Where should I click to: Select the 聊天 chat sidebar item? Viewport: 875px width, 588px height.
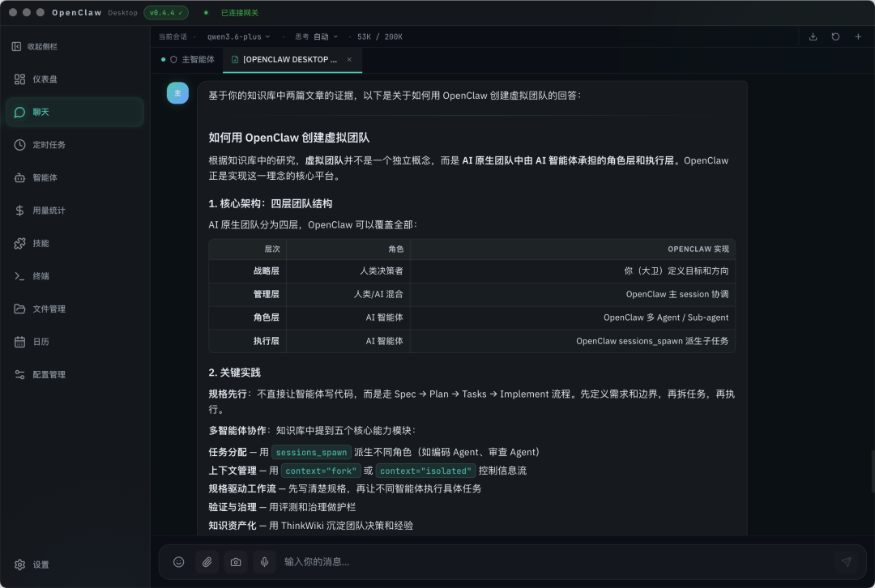pyautogui.click(x=75, y=112)
